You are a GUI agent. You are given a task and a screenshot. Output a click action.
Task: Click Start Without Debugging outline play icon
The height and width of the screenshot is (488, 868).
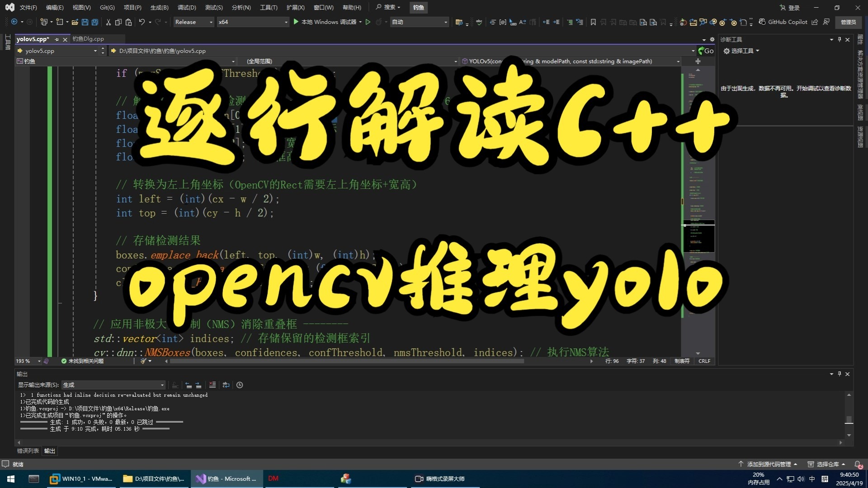click(368, 22)
